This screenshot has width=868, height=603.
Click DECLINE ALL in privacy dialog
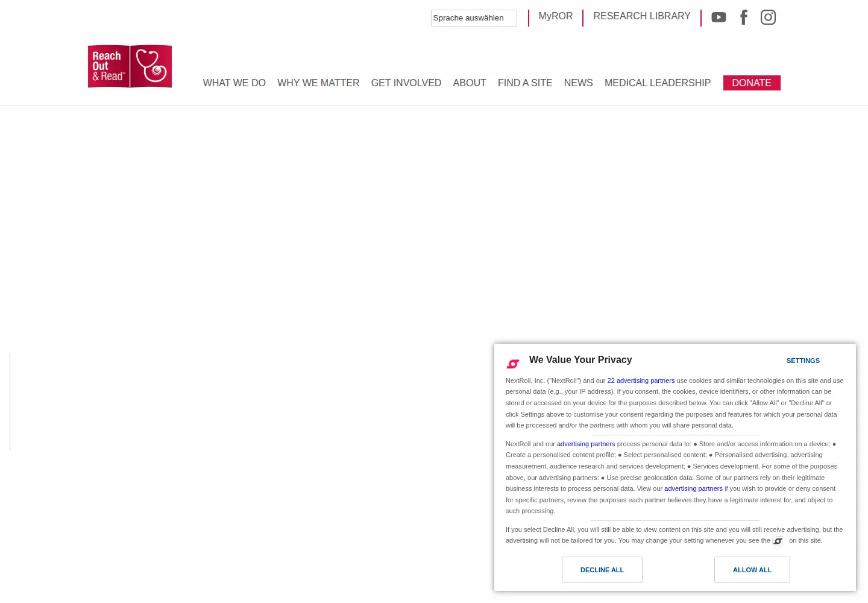(x=602, y=570)
